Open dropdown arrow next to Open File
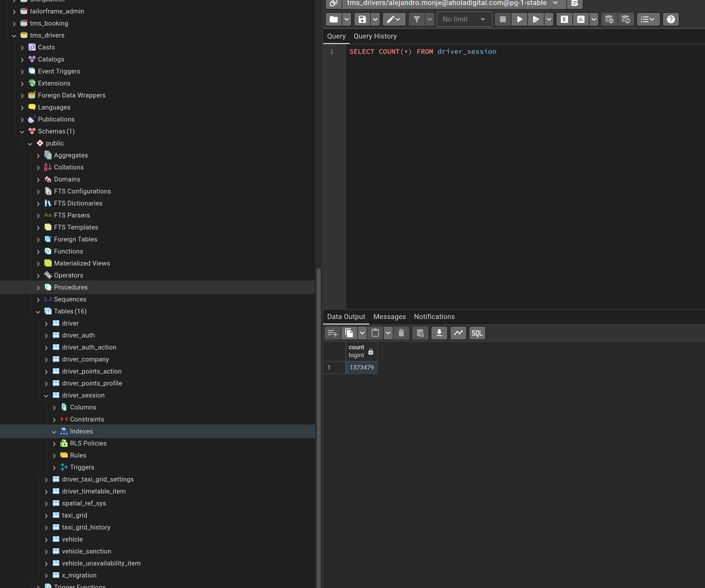 [347, 19]
